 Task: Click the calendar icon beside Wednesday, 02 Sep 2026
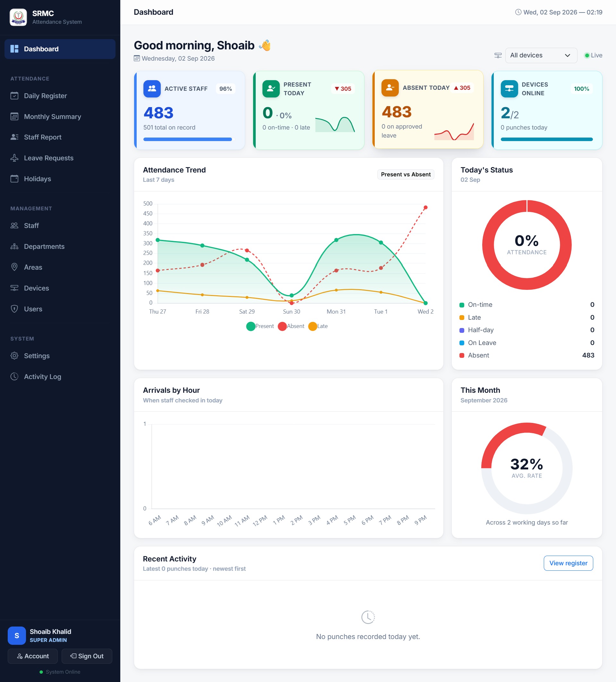[137, 59]
